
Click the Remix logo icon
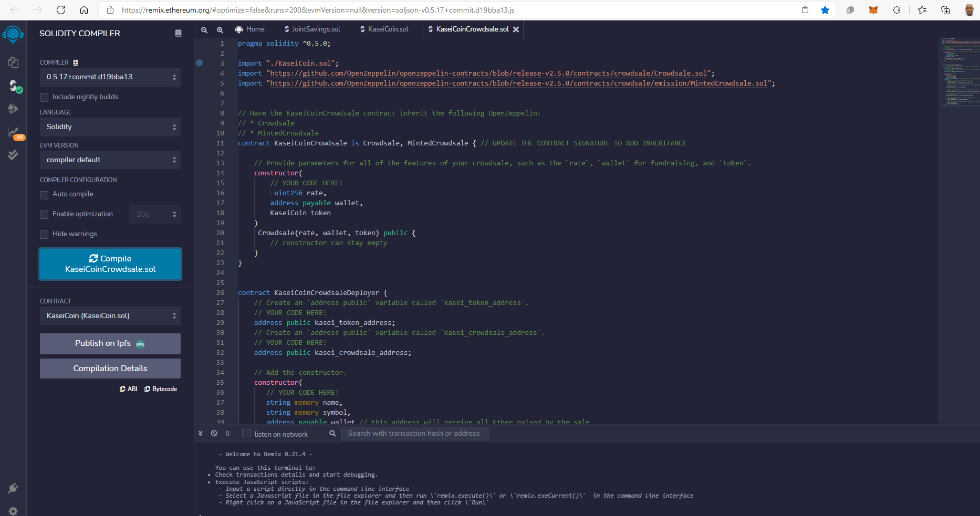13,35
